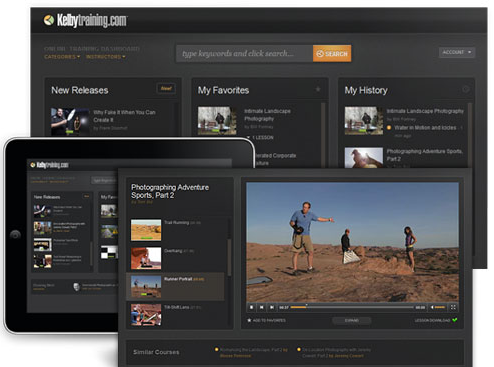Screen dimensions: 494x367
Task: Enter fullscreen with the player fullscreen icon
Action: [x=453, y=307]
